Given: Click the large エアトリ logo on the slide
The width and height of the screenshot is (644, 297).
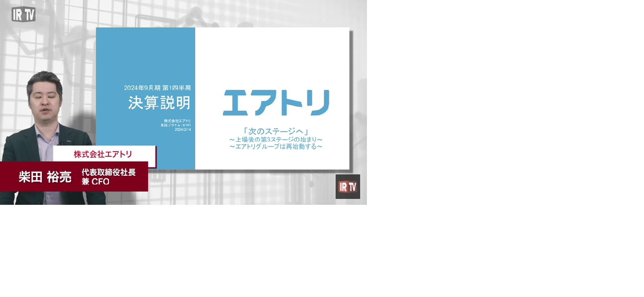Looking at the screenshot, I should 276,103.
